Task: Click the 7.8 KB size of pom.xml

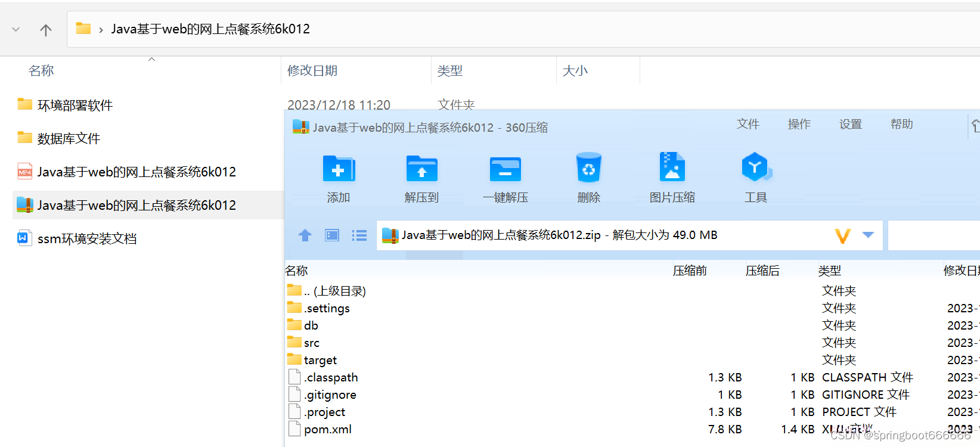Action: (x=725, y=429)
